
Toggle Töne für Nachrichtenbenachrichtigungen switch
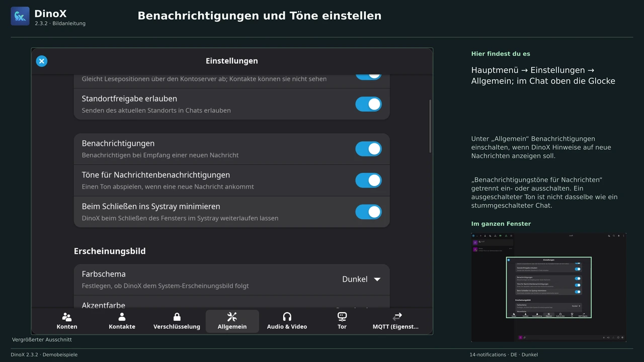368,180
